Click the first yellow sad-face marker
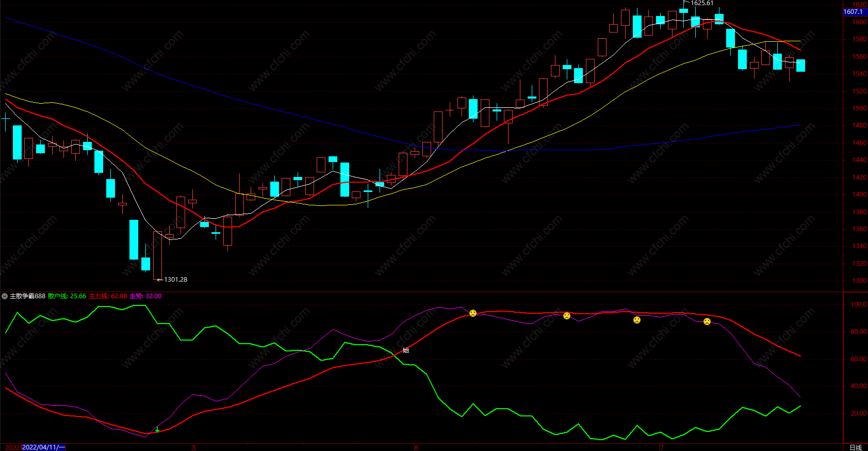The height and width of the screenshot is (451, 868). pos(473,313)
